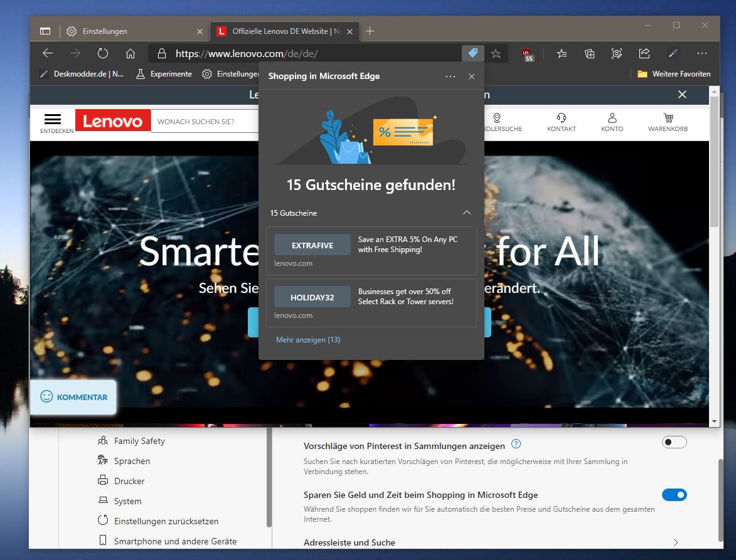Open a new tab with plus icon

pyautogui.click(x=370, y=31)
